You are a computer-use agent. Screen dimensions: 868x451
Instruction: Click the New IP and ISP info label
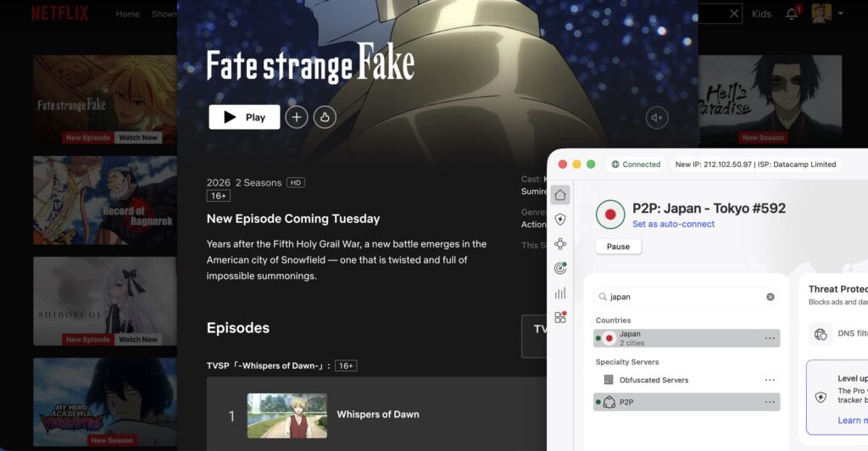tap(755, 164)
